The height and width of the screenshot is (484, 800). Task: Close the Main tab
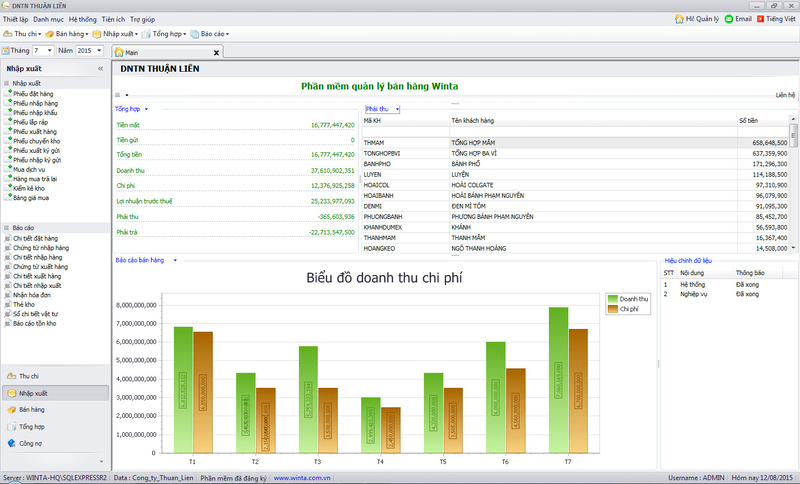coord(216,53)
